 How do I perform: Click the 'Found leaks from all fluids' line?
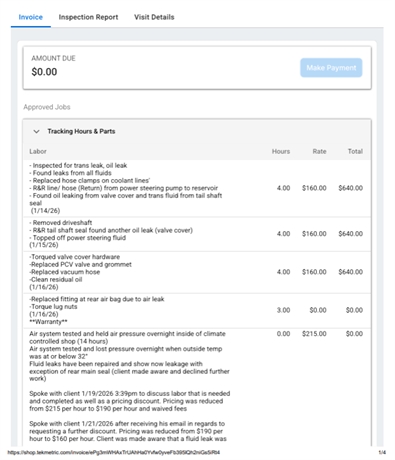[x=70, y=173]
